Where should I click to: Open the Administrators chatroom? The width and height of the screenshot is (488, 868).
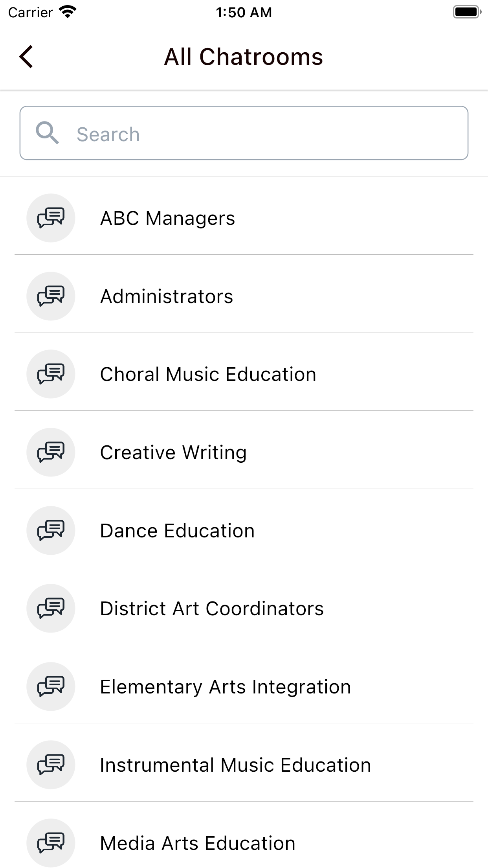167,296
